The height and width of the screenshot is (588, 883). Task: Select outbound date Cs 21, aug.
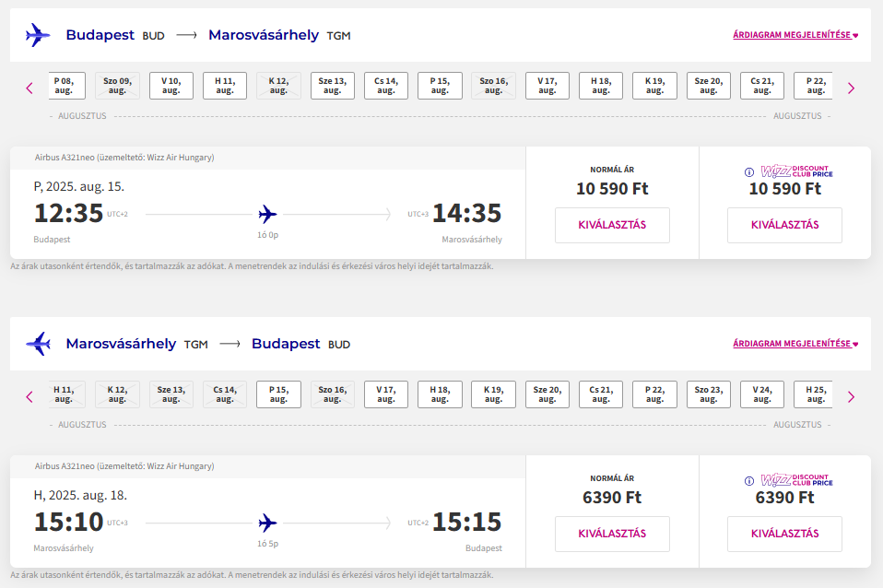point(762,86)
